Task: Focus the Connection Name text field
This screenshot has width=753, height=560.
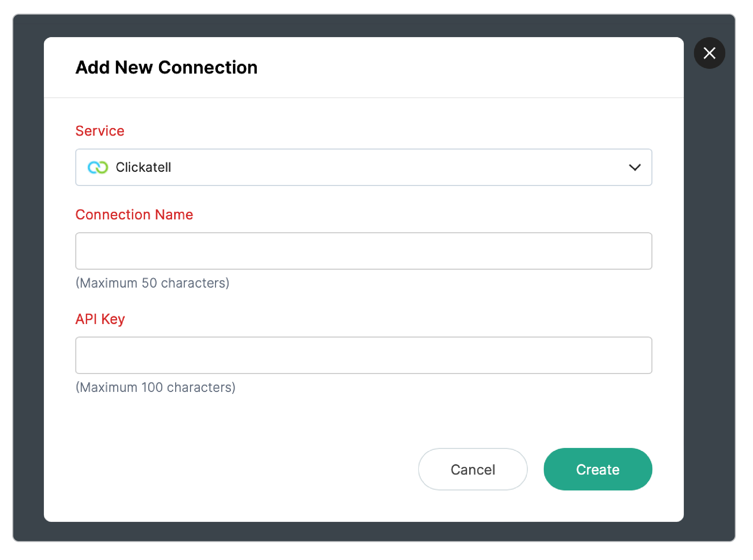Action: [363, 251]
